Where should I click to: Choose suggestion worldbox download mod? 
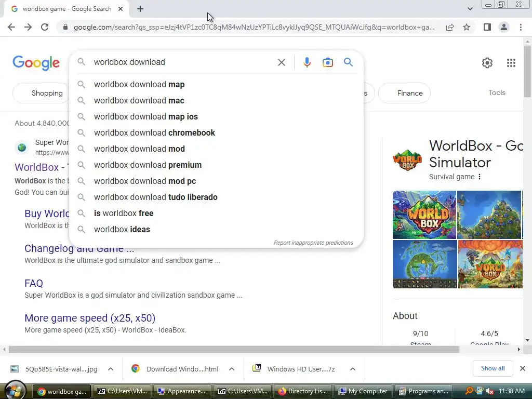click(216, 149)
